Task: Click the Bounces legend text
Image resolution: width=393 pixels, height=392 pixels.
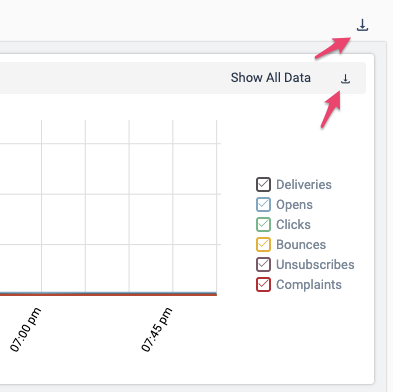Action: click(x=301, y=244)
